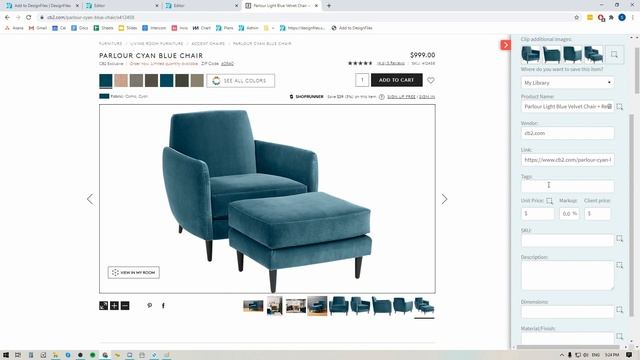640x360 pixels.
Task: Go back in browser history
Action: click(7, 18)
